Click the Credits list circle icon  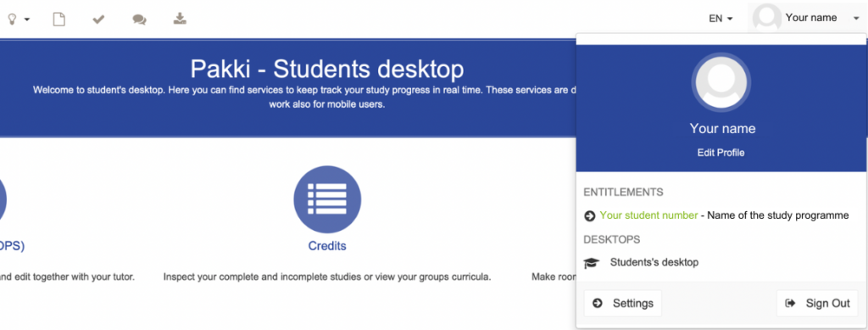tap(327, 199)
